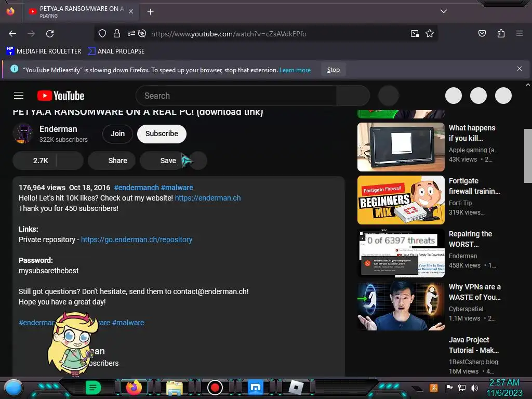Click the Fortigate firewall training title

coord(474,186)
